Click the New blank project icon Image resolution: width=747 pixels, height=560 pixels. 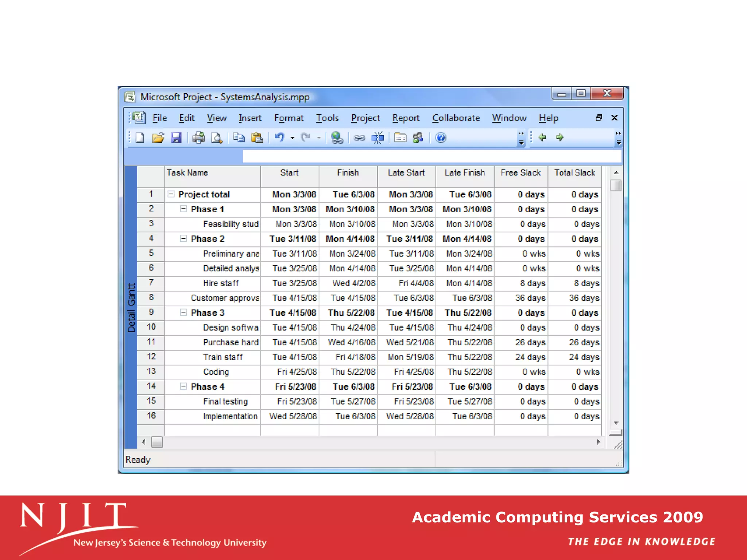pos(140,138)
